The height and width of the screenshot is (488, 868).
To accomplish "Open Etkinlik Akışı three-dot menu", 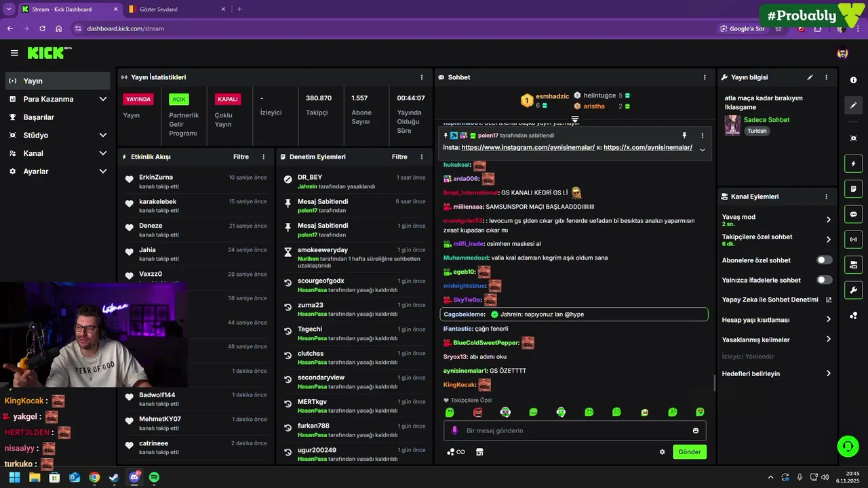I will tap(264, 157).
